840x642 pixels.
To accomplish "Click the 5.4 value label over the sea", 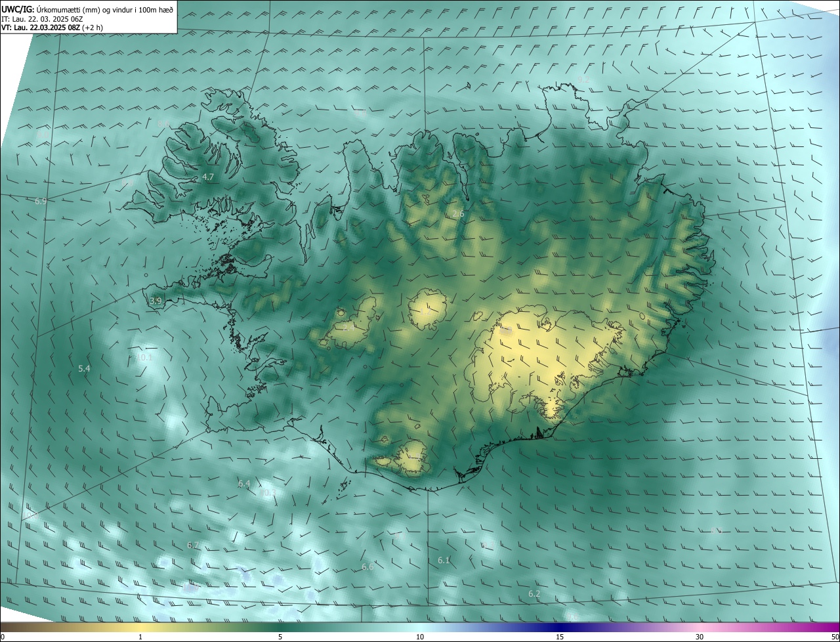I will click(x=84, y=369).
